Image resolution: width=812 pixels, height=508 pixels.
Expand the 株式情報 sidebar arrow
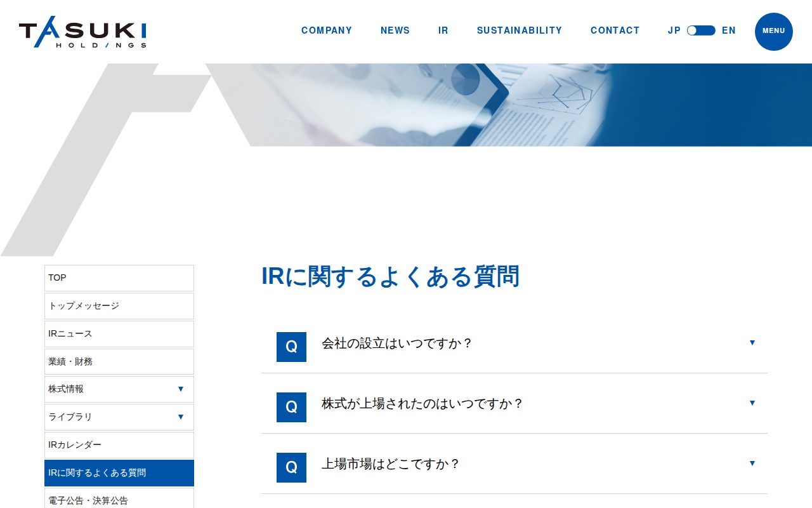tap(181, 389)
